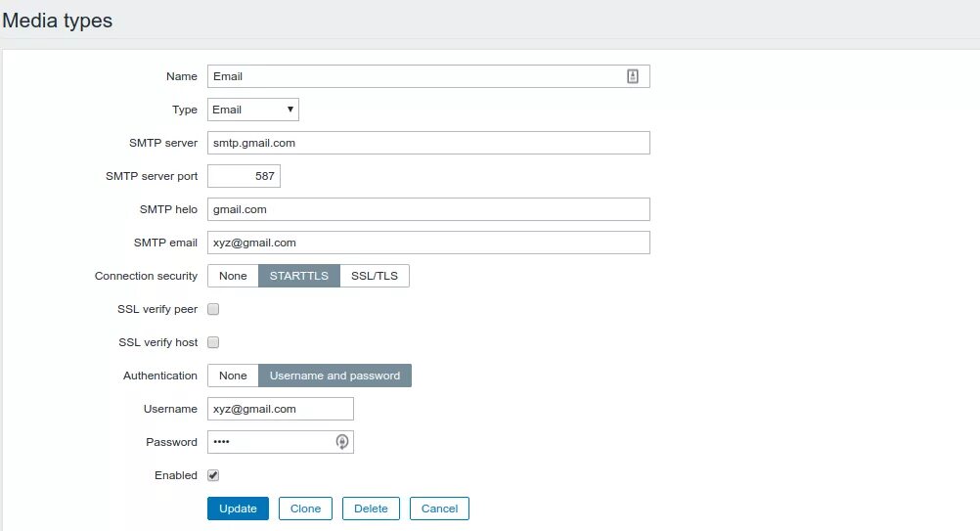Image resolution: width=980 pixels, height=531 pixels.
Task: Click the SMTP server port field
Action: [x=244, y=176]
